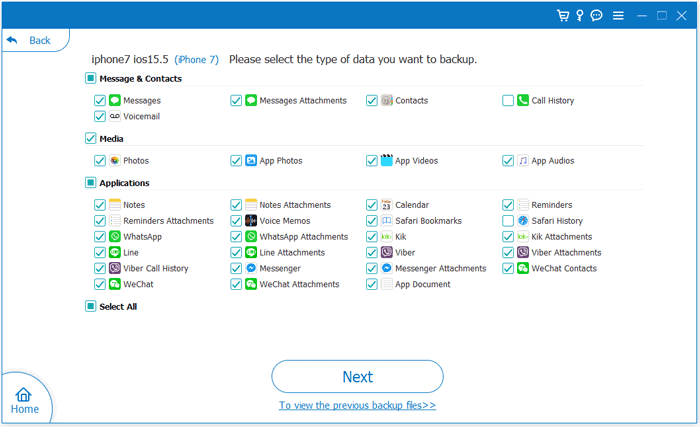The width and height of the screenshot is (700, 427).
Task: Open the feedback chat bubble icon
Action: tap(596, 16)
